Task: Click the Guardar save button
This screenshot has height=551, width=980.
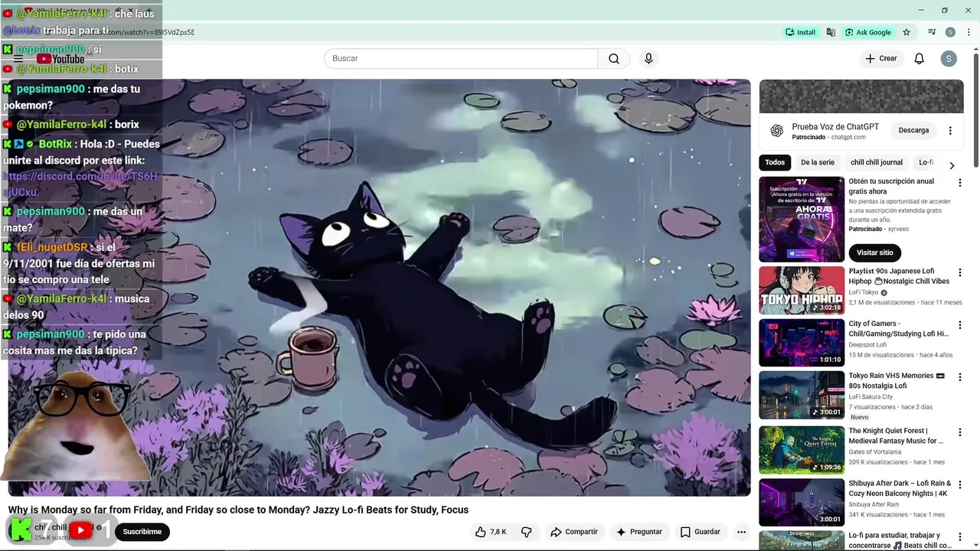Action: [x=701, y=532]
